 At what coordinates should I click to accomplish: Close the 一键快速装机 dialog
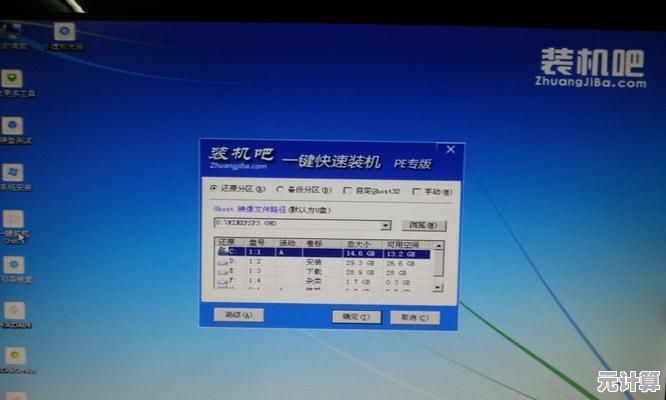pyautogui.click(x=451, y=149)
